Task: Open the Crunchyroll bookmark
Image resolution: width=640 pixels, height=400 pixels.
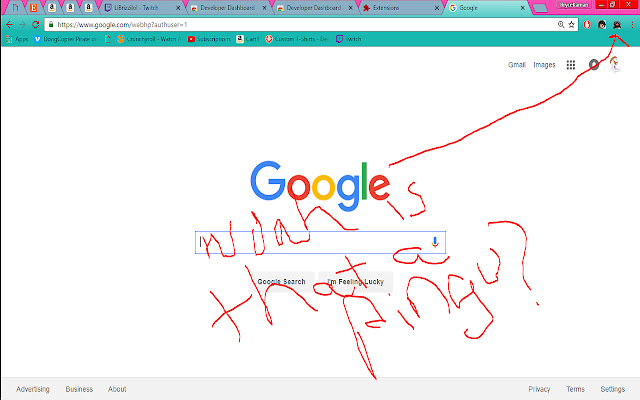Action: tap(149, 39)
